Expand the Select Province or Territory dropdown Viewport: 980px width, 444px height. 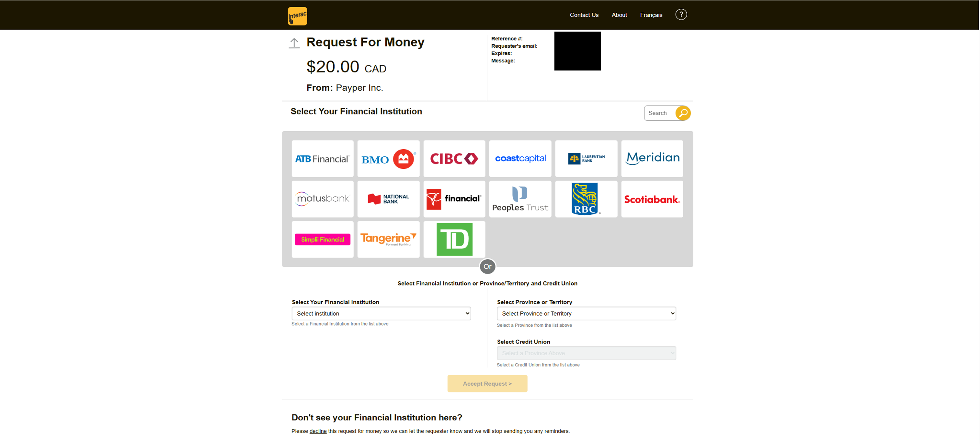(586, 314)
